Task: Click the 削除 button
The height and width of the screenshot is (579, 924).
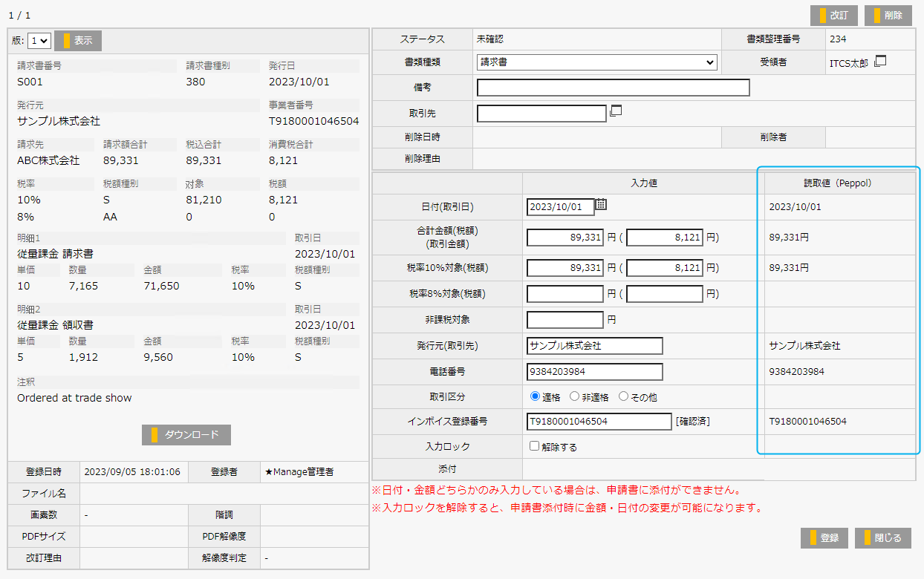Action: (x=887, y=15)
